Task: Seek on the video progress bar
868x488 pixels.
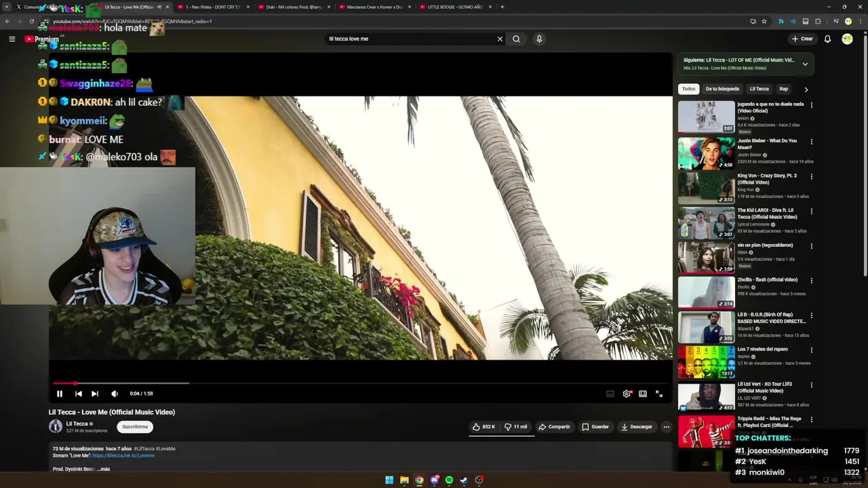Action: coord(360,383)
